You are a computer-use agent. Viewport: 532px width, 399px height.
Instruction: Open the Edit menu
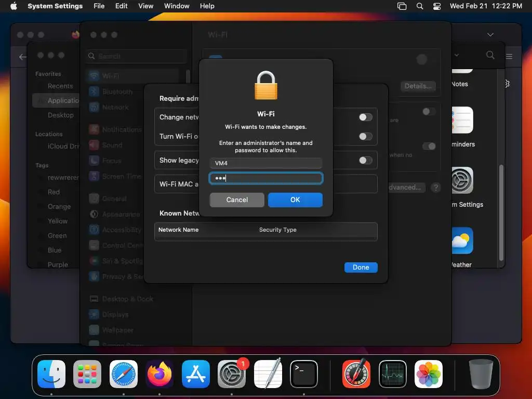pos(121,6)
